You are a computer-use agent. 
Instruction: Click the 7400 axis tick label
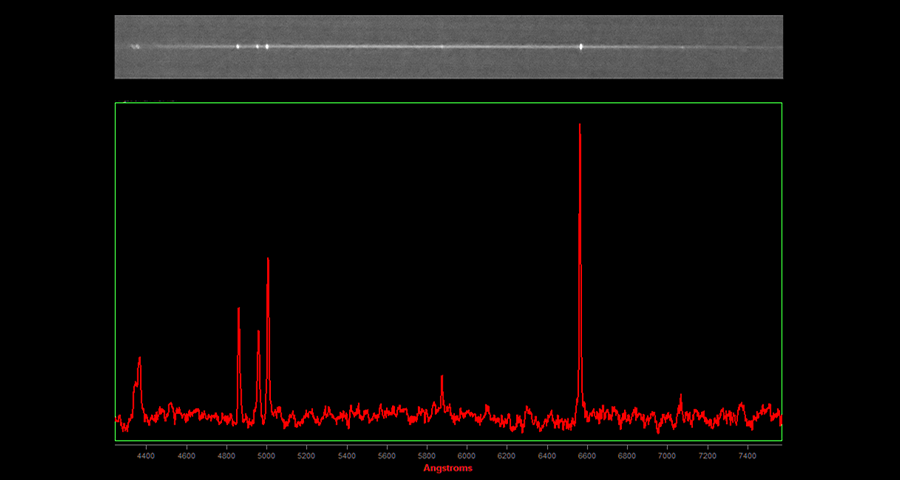[747, 455]
